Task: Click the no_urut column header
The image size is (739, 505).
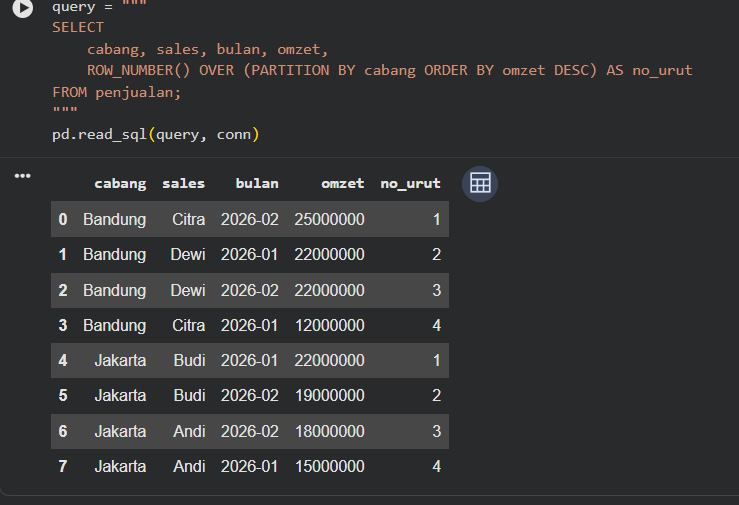Action: click(x=410, y=183)
